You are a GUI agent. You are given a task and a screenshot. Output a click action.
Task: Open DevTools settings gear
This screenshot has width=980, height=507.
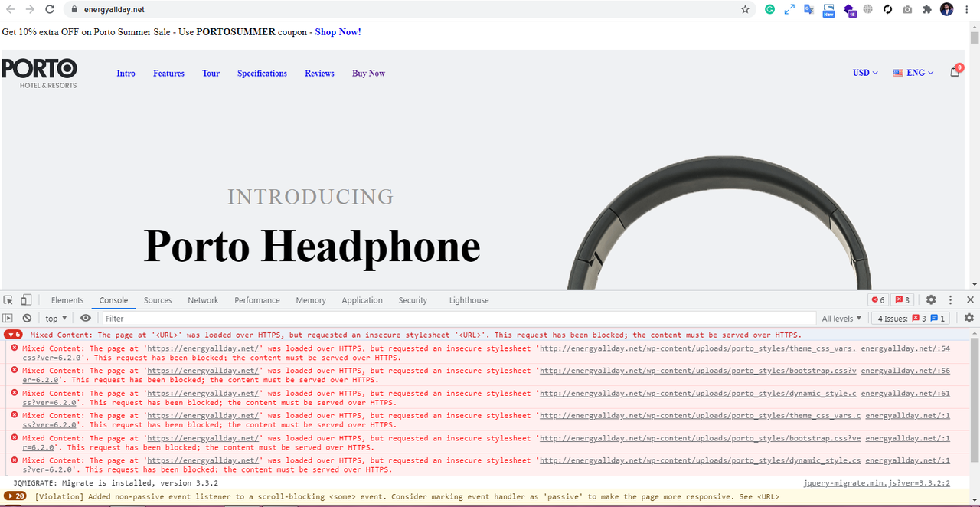point(931,300)
